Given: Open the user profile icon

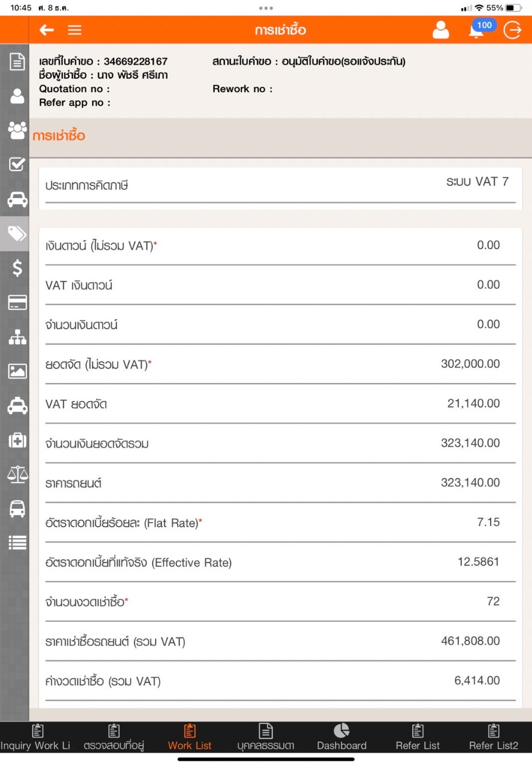Looking at the screenshot, I should [x=440, y=30].
